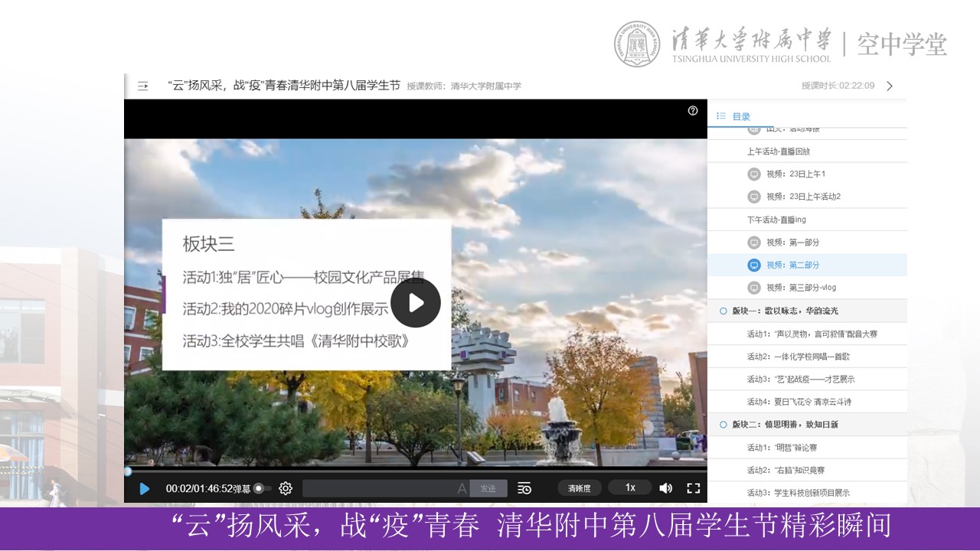Image resolution: width=980 pixels, height=551 pixels.
Task: Select 视频：第三部分-vlog in the list
Action: [x=801, y=288]
